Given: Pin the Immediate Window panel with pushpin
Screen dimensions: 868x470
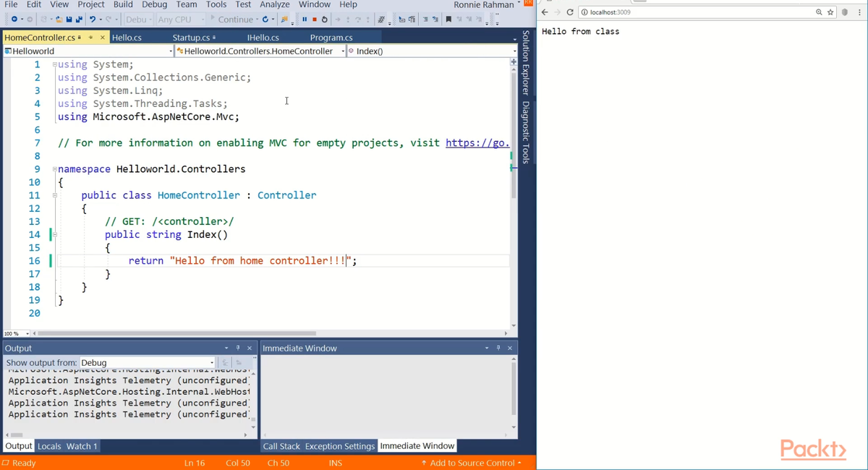Looking at the screenshot, I should tap(498, 348).
